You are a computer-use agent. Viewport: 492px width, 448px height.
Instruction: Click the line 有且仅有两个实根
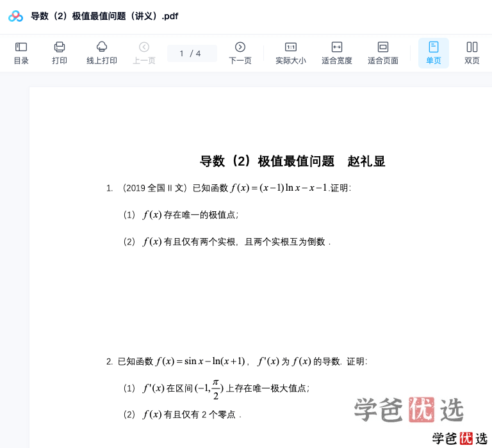[x=227, y=242]
